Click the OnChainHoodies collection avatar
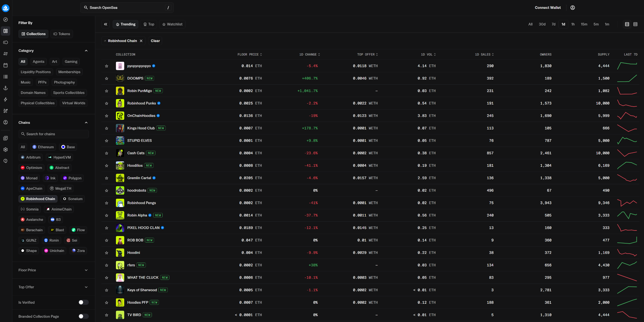The height and width of the screenshot is (322, 644). 120,115
